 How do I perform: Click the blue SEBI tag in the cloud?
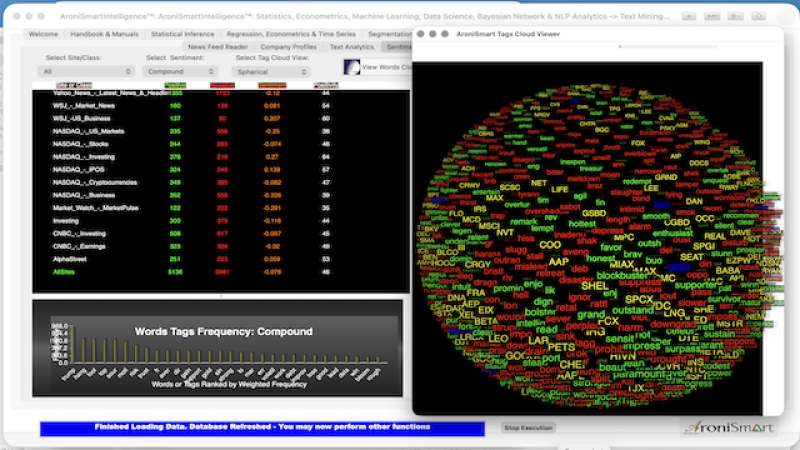679,267
